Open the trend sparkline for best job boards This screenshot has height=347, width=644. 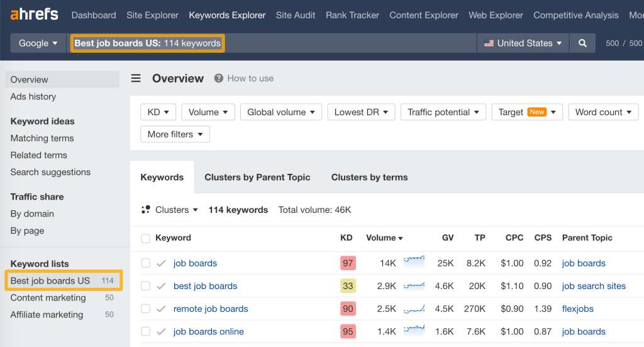(x=414, y=285)
